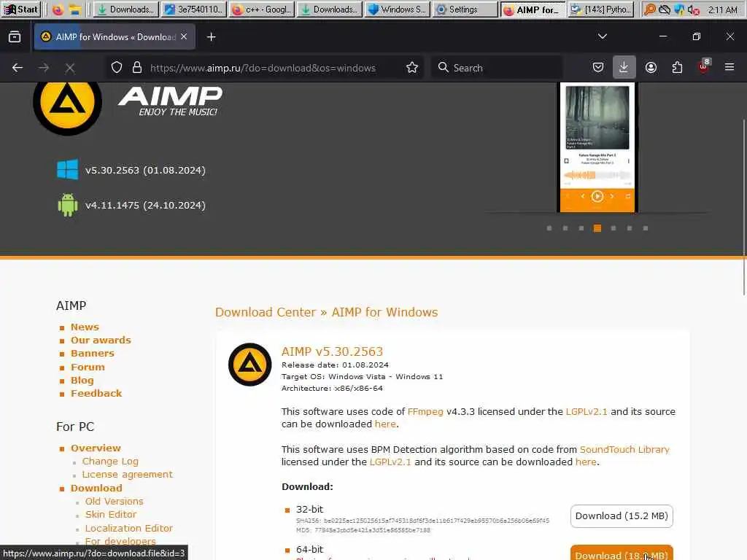747x560 pixels.
Task: Open Change Log sidebar link
Action: [x=110, y=462]
